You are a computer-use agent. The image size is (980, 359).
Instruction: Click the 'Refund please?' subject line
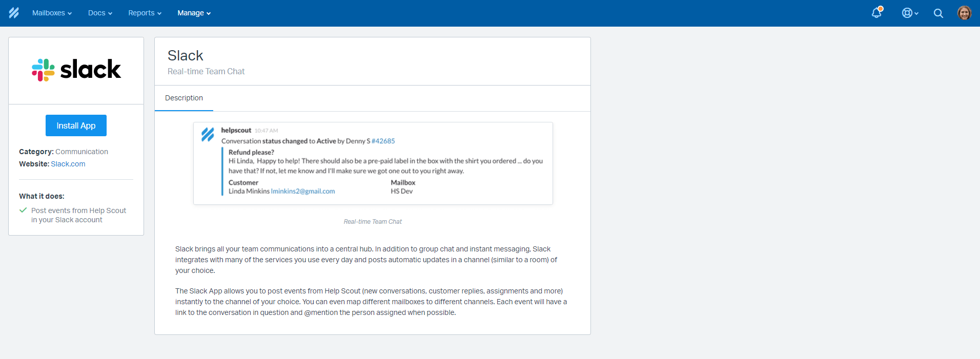pos(251,152)
